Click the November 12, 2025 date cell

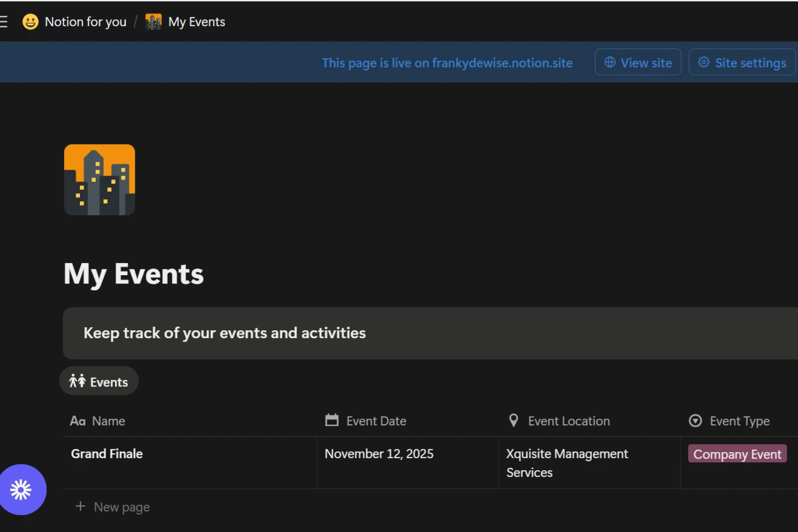pyautogui.click(x=379, y=454)
